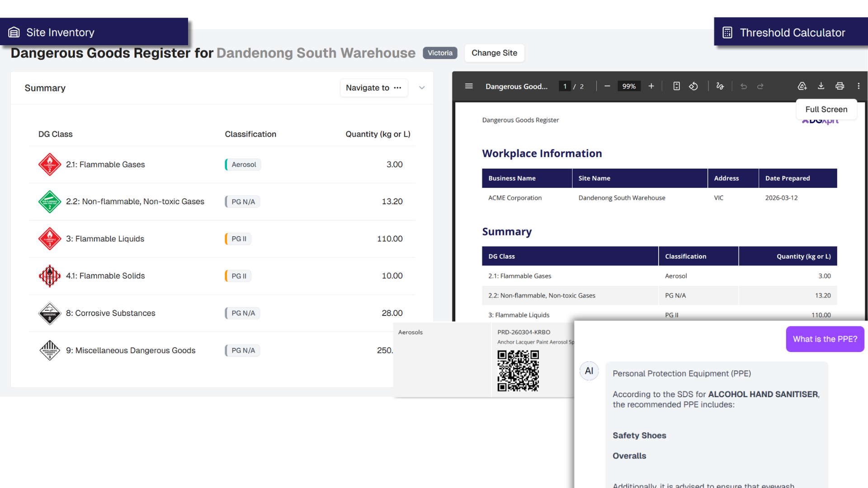Click the Site Inventory building icon
Image resolution: width=868 pixels, height=488 pixels.
coord(14,32)
